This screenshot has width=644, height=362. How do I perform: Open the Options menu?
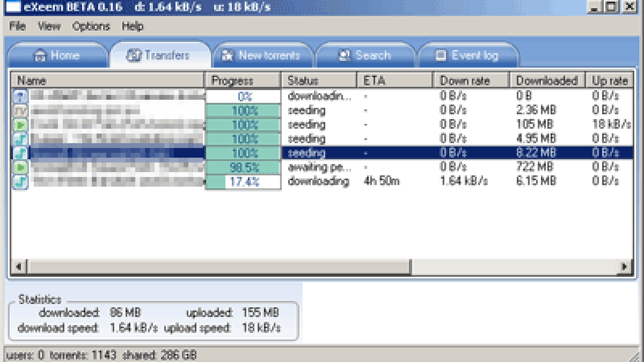[91, 26]
